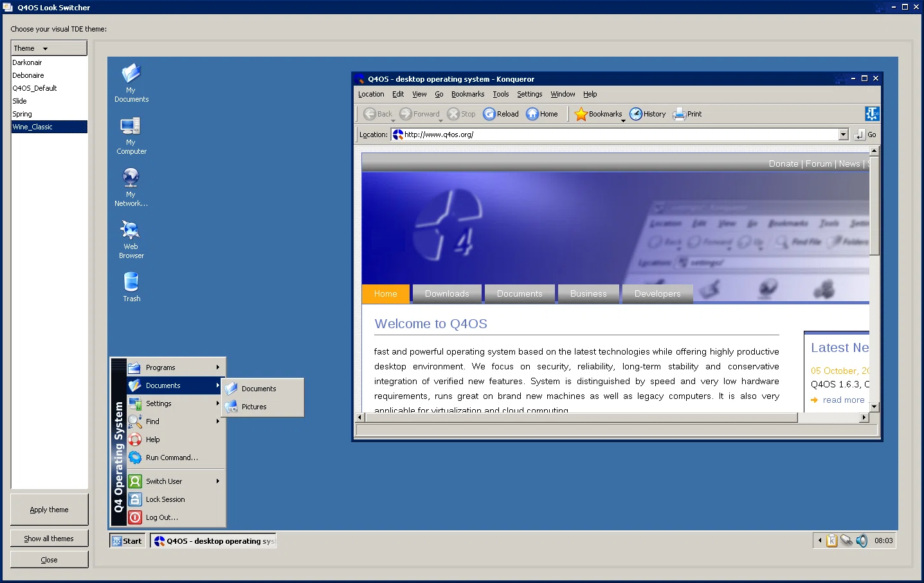Click the Konqueror horizontal scrollbar thumb

(x=581, y=418)
